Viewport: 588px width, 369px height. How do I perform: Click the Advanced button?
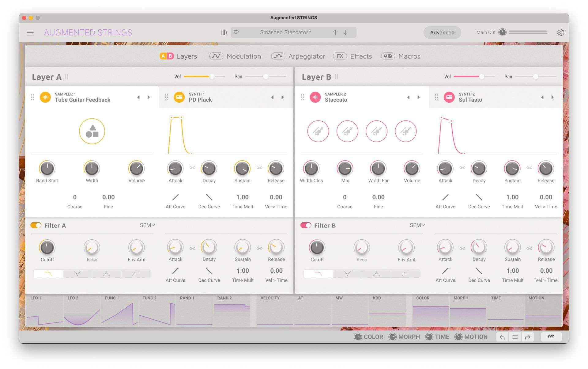tap(442, 32)
